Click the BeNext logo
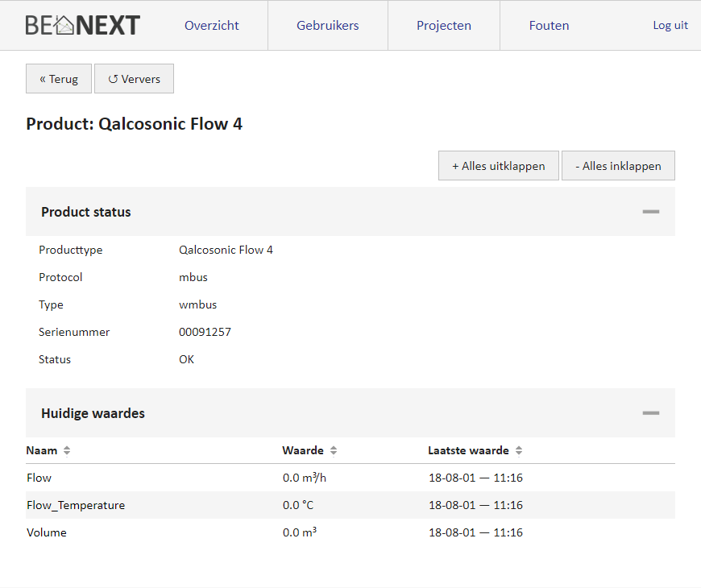The width and height of the screenshot is (701, 588). (x=83, y=25)
